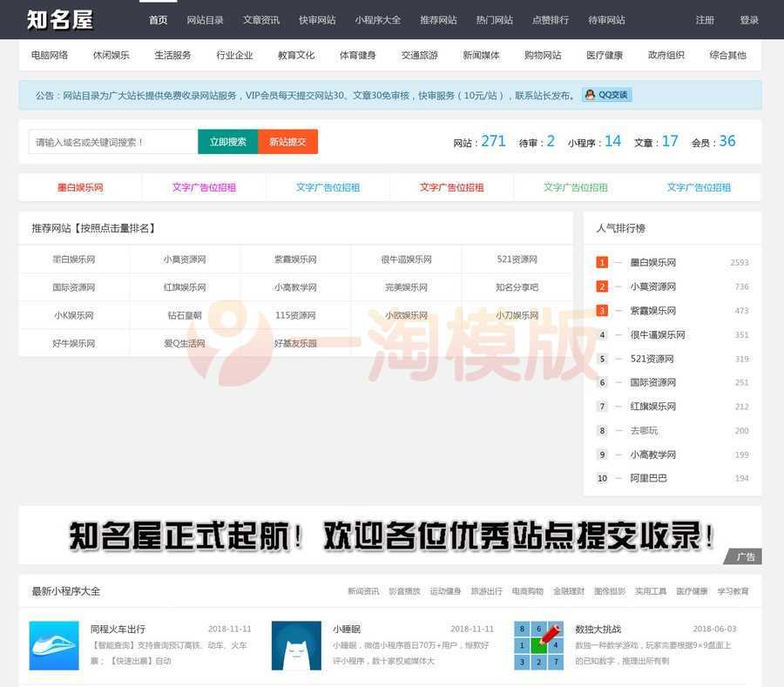Viewport: 784px width, 687px height.
Task: Click the QQ交谈 chat icon
Action: tap(606, 95)
